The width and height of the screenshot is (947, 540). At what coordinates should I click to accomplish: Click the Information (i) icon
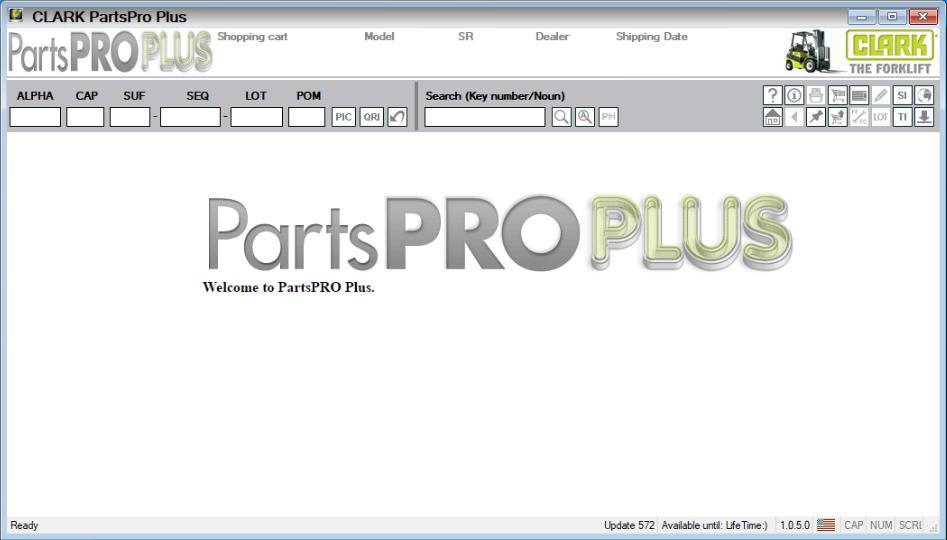tap(794, 95)
